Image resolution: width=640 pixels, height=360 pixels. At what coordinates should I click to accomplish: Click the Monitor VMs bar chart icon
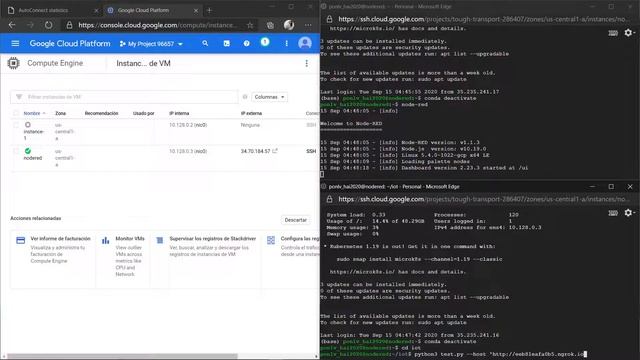point(105,240)
